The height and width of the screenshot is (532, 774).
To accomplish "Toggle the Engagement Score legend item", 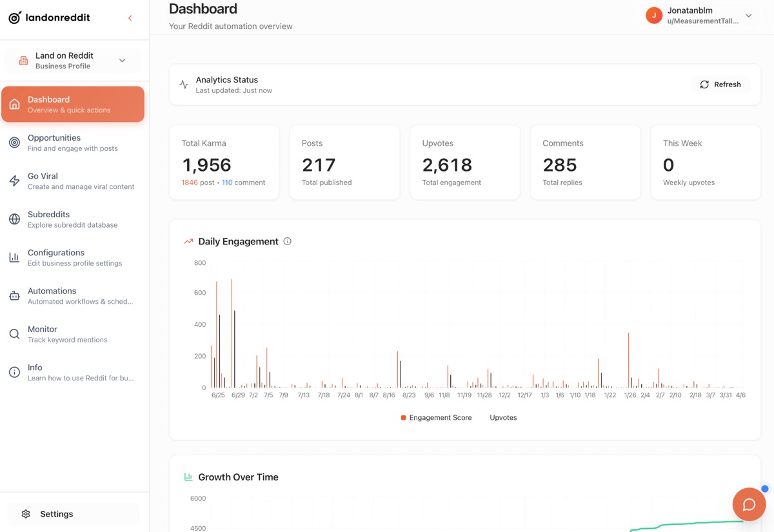I will 436,418.
